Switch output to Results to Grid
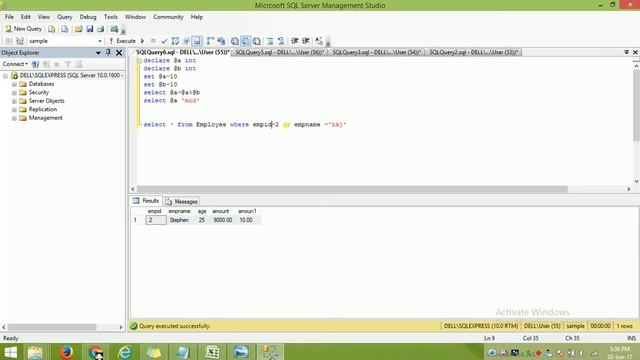The width and height of the screenshot is (640, 360). tap(246, 41)
